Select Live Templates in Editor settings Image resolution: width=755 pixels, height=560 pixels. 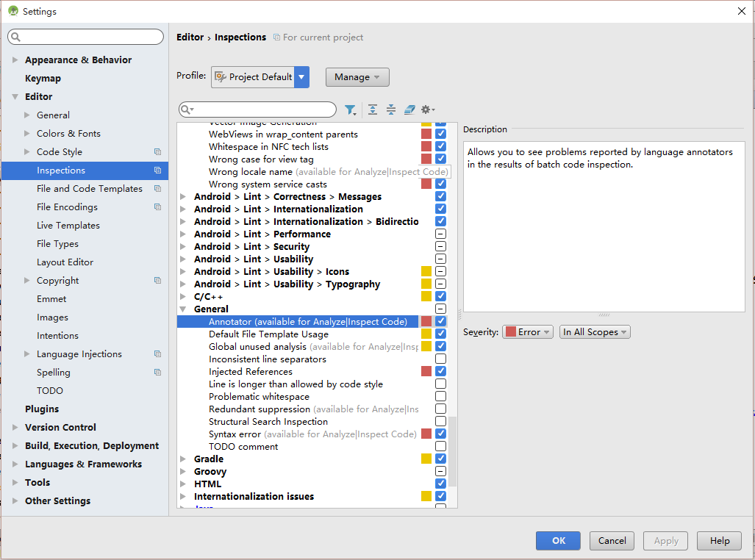[68, 226]
